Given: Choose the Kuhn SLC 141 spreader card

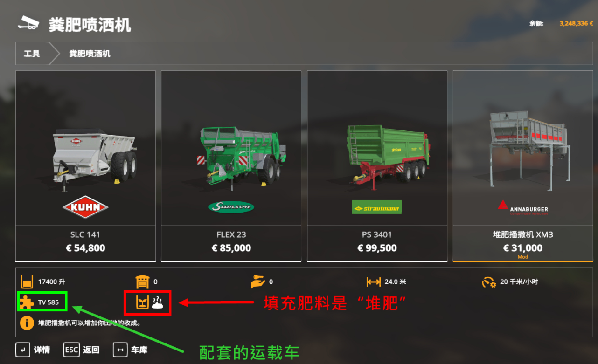Looking at the screenshot, I should coord(85,166).
